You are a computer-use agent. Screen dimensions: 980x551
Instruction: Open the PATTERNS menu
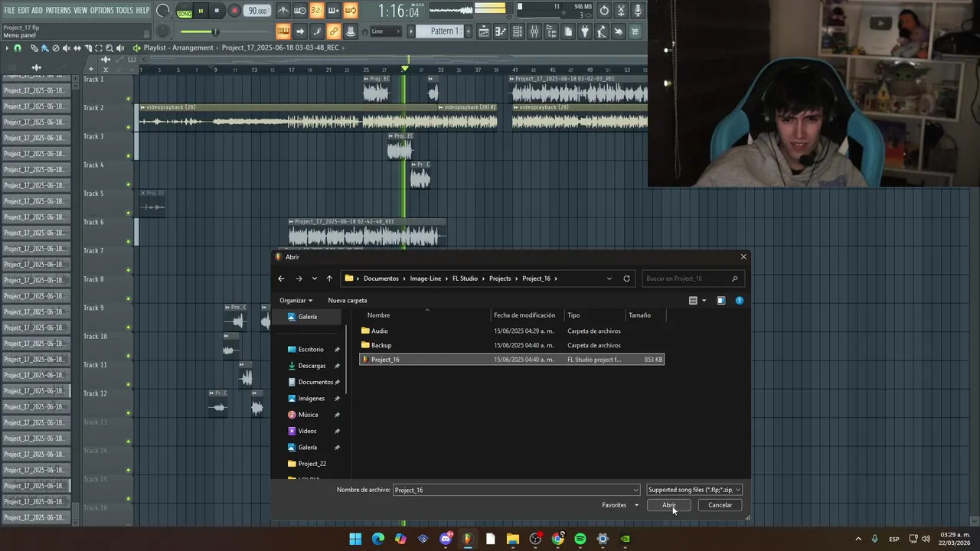coord(58,10)
